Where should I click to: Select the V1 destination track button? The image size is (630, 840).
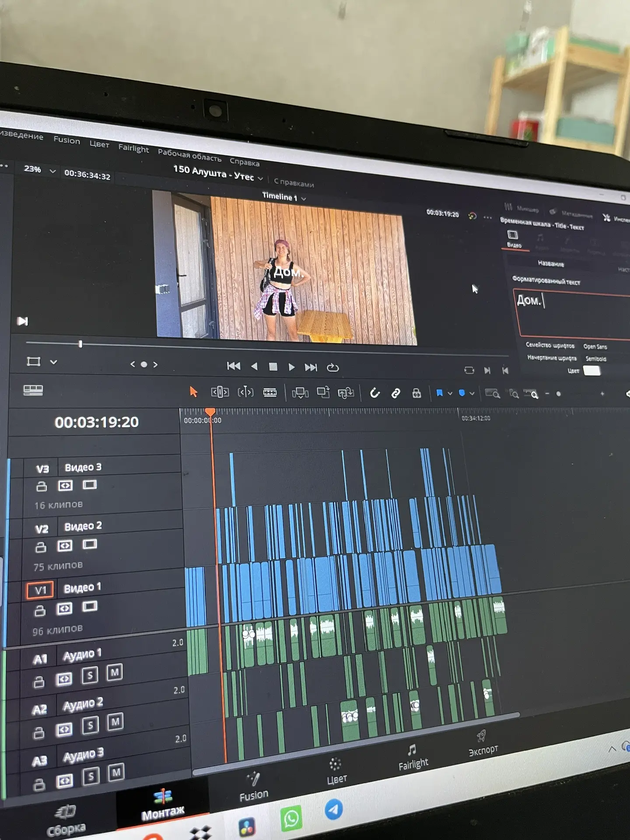tap(40, 590)
